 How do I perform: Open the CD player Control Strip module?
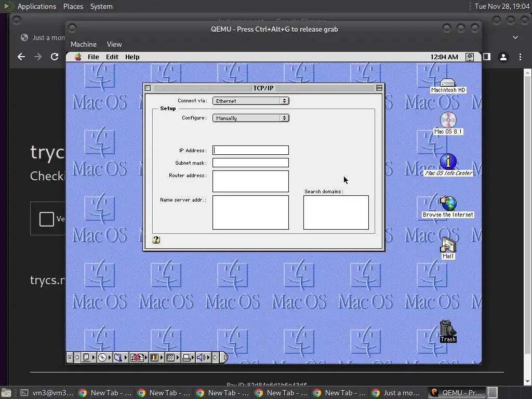tap(104, 357)
